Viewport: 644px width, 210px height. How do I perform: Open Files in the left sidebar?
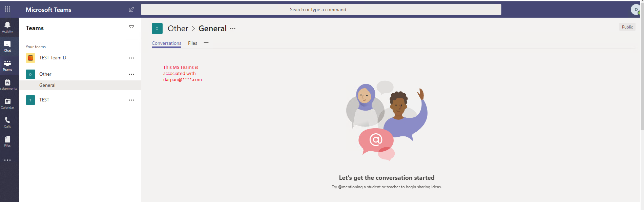(7, 141)
